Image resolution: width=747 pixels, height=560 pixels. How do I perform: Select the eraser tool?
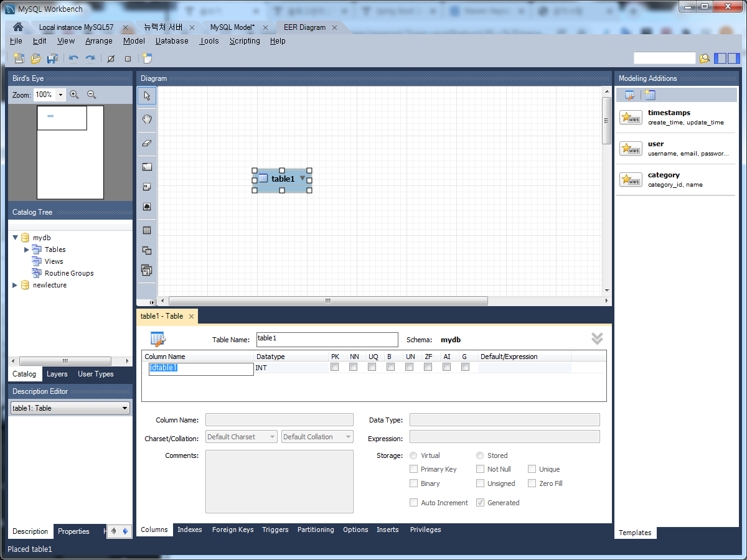click(x=147, y=142)
